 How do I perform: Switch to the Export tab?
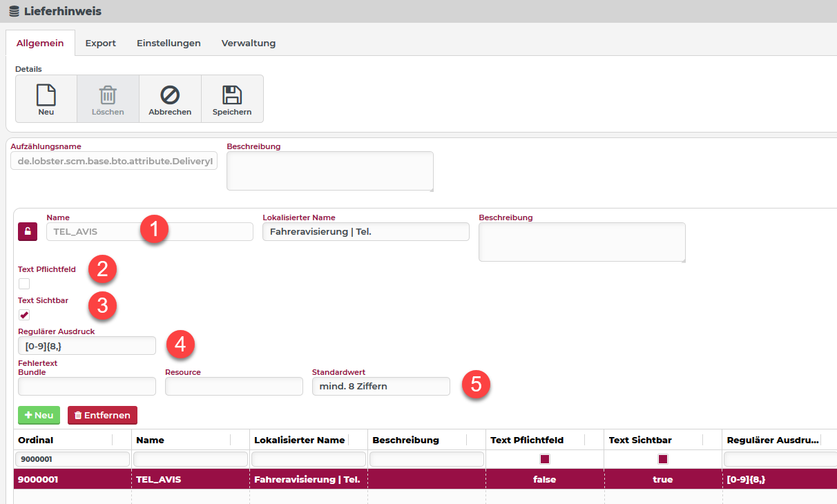tap(100, 43)
